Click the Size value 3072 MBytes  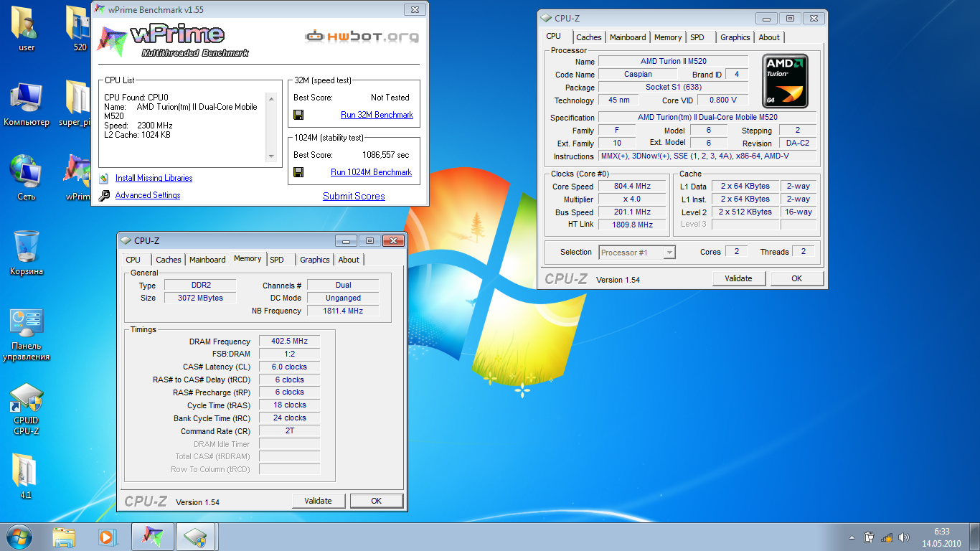point(200,298)
